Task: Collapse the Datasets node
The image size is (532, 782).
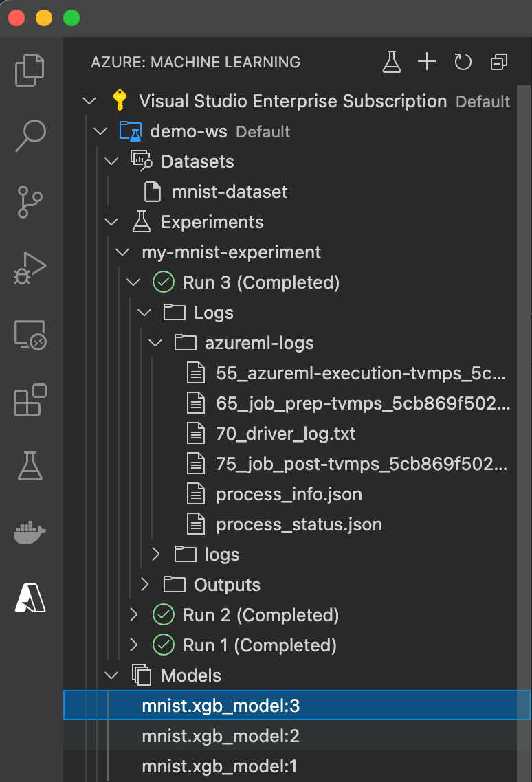Action: click(111, 161)
